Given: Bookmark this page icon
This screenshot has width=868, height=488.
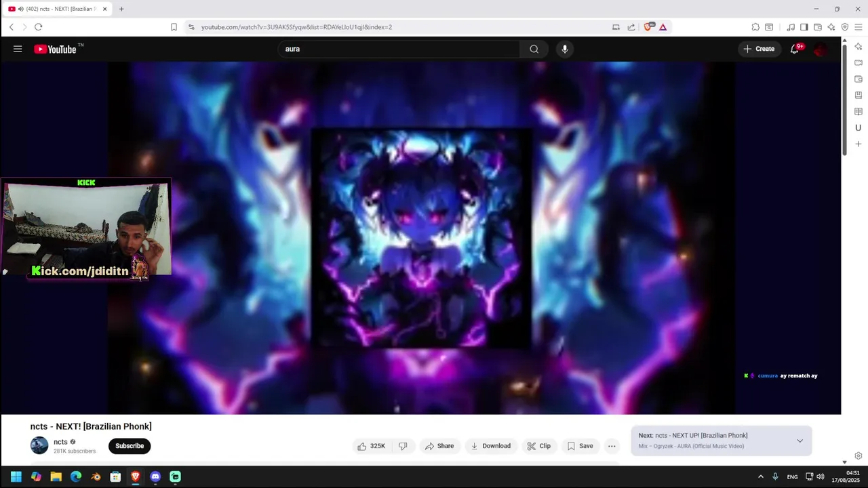Looking at the screenshot, I should click(174, 27).
